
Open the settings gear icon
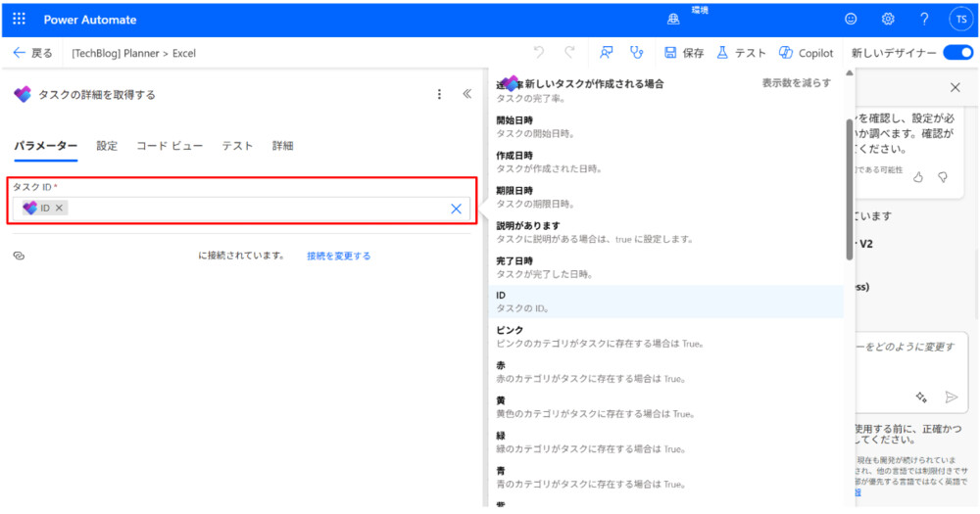coord(888,20)
